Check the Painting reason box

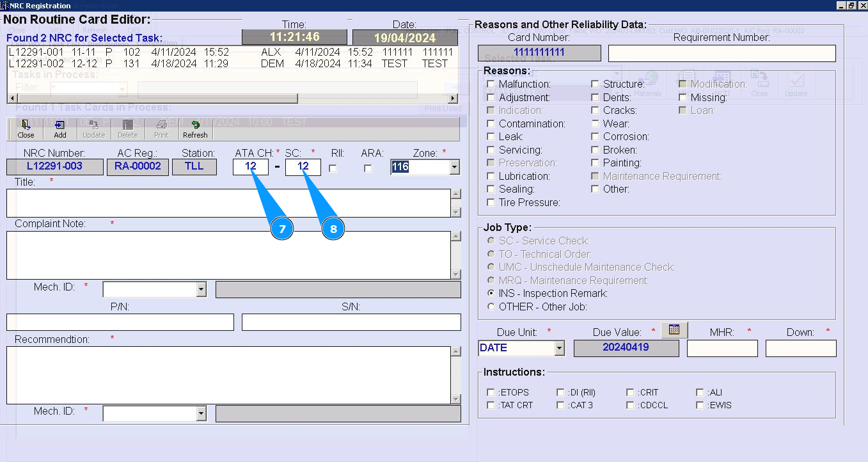pyautogui.click(x=595, y=163)
